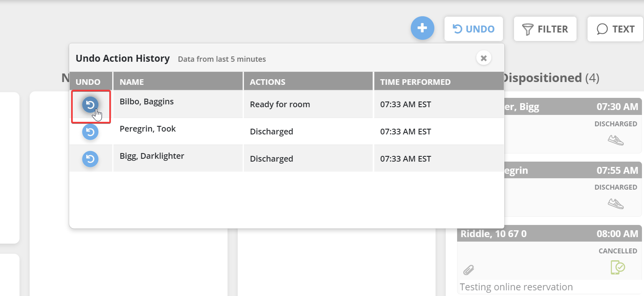Click the shoe icon on the 07:30 AM card

click(x=616, y=140)
